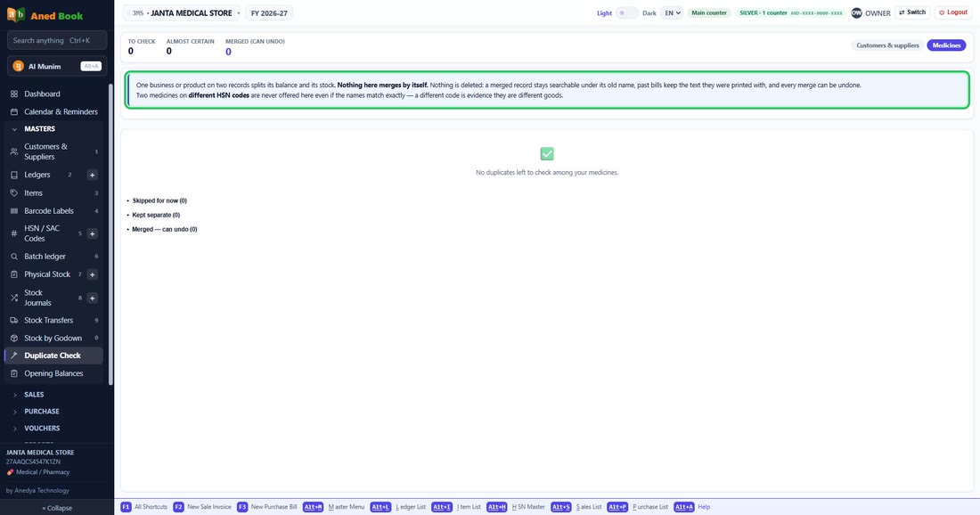Click the Logout button
Image resolution: width=980 pixels, height=515 pixels.
click(953, 12)
